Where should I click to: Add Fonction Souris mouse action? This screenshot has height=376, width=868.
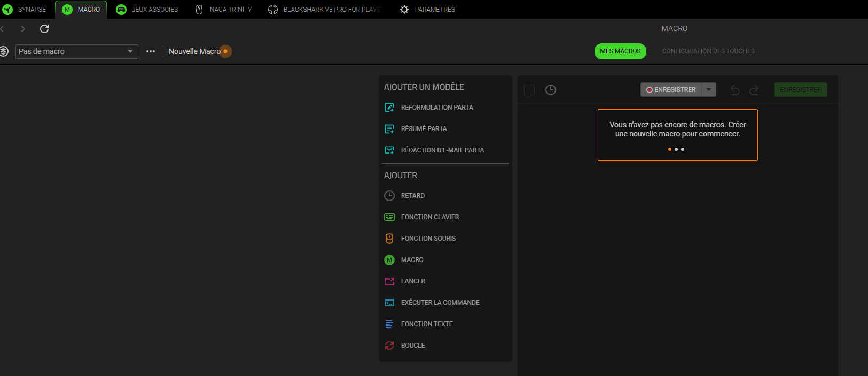[420, 239]
